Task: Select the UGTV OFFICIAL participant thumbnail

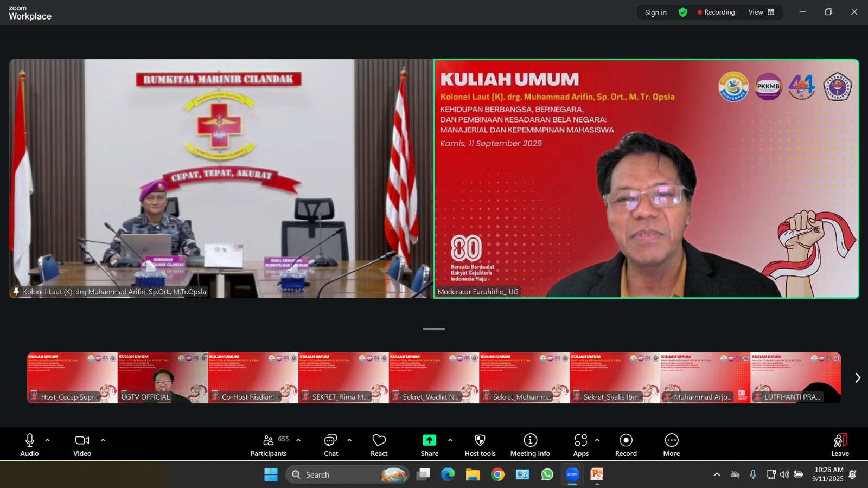Action: [163, 378]
